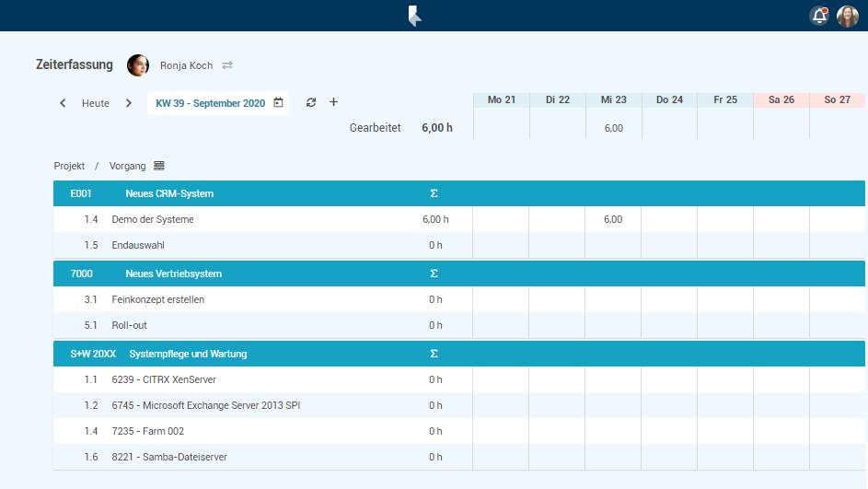Click the Gearbeitet 6,00 h total
The height and width of the screenshot is (489, 868).
point(437,128)
